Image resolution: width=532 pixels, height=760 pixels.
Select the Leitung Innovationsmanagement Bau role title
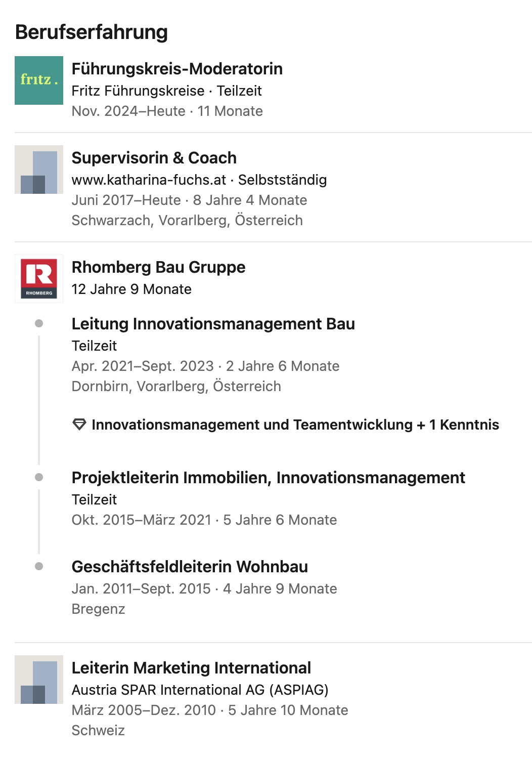pos(213,324)
